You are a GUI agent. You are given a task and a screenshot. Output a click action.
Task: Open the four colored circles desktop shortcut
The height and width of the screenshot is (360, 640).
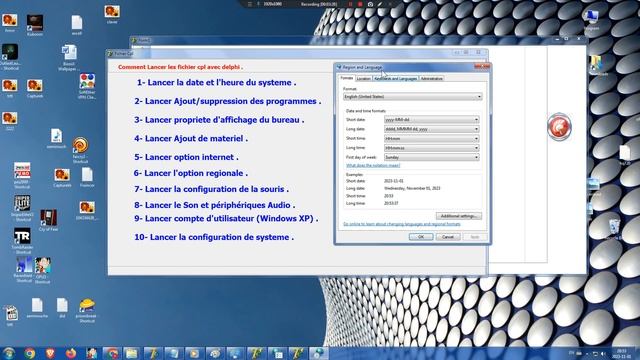[x=87, y=86]
